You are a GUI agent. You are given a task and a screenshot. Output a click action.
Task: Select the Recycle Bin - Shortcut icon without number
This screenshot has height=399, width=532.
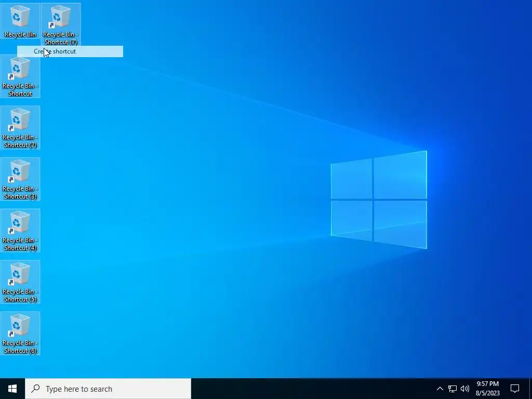coord(20,76)
